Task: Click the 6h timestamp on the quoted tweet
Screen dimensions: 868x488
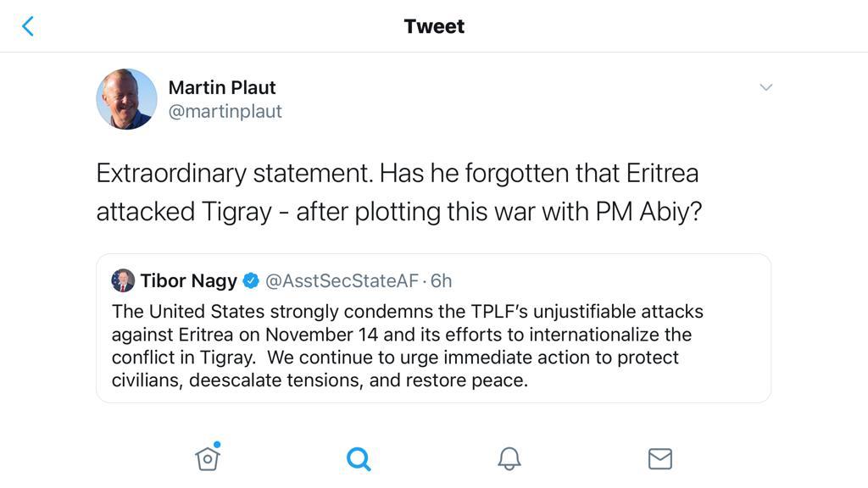Action: 442,280
